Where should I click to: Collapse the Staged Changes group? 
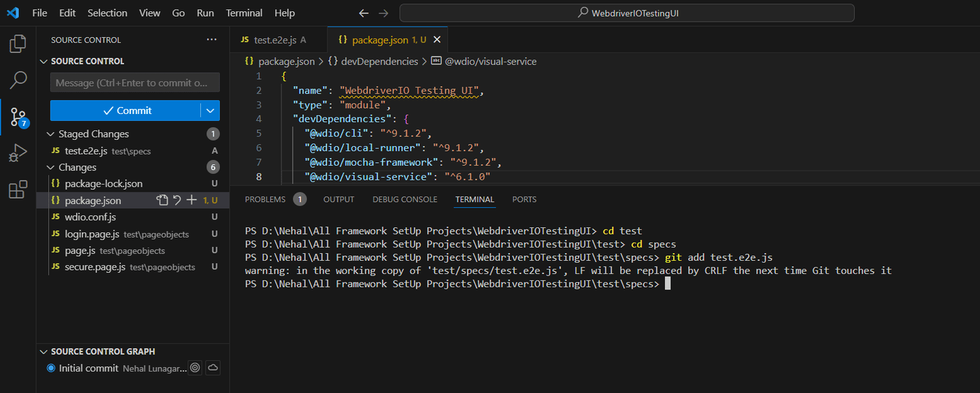coord(50,134)
